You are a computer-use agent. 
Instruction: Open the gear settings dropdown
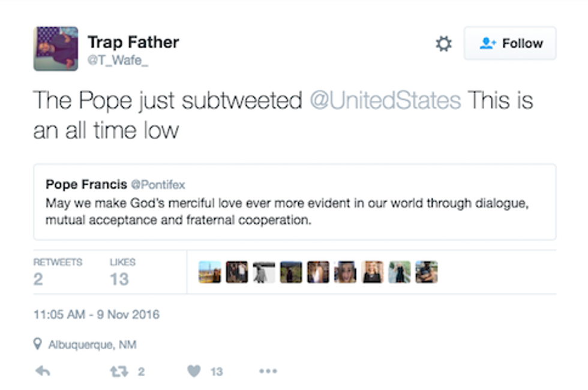point(443,44)
